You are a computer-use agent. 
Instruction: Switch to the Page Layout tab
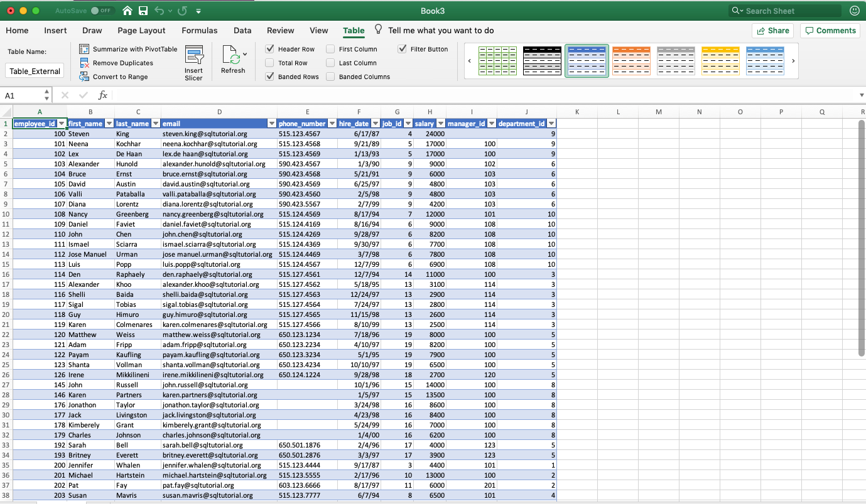coord(141,30)
